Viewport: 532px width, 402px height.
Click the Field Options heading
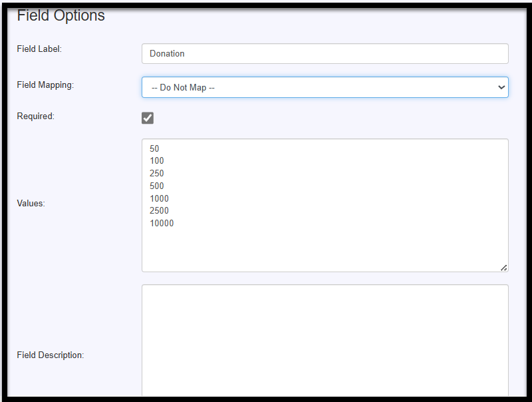(61, 15)
